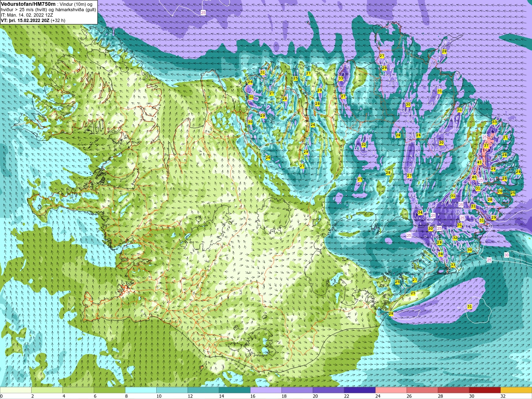
Task: Click the yellow gust label 40
Action: pos(474,177)
